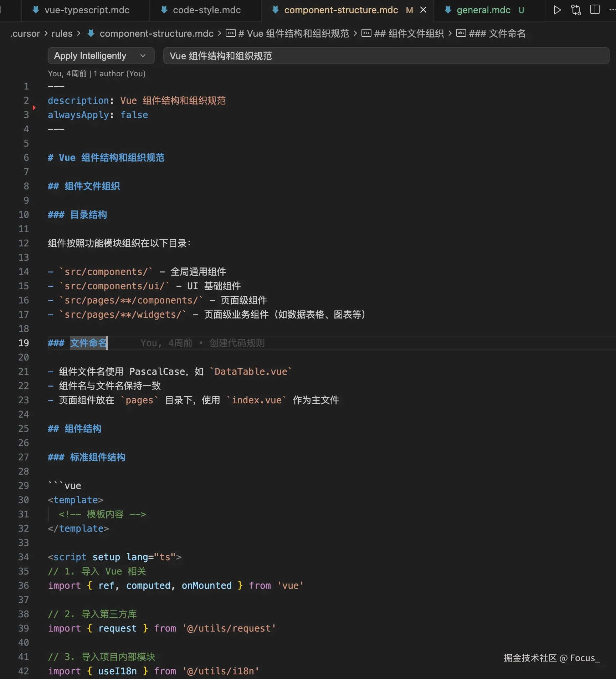The image size is (616, 679).
Task: Open the compare changes icon
Action: (x=576, y=10)
